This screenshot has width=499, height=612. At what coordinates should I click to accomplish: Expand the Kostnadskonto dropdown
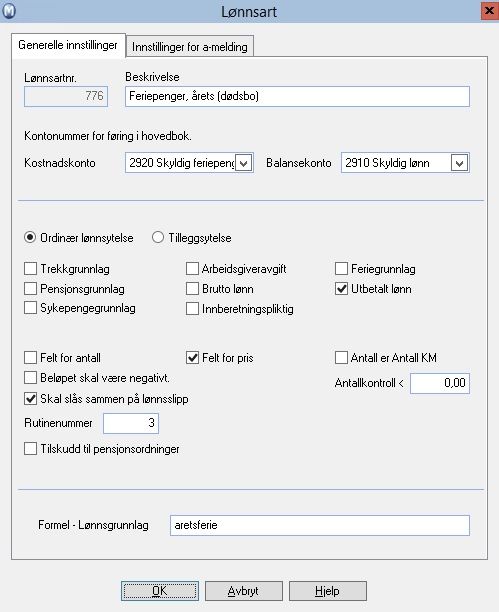(244, 163)
